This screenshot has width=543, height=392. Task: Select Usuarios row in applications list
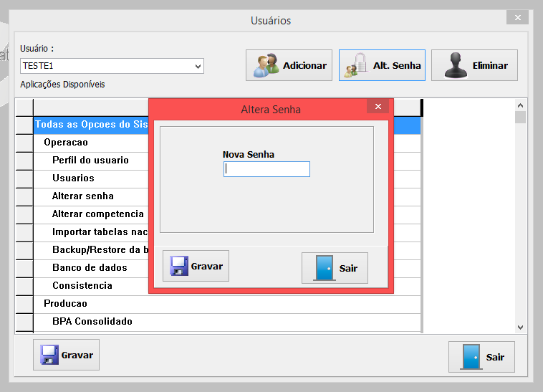click(73, 178)
